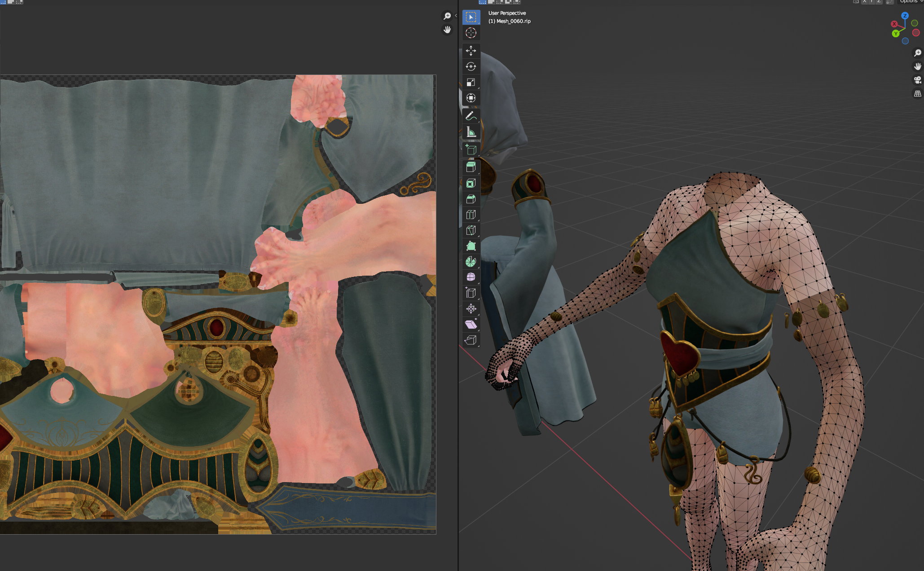Image resolution: width=924 pixels, height=571 pixels.
Task: Click zoom magnifier in UV editor
Action: click(x=447, y=16)
